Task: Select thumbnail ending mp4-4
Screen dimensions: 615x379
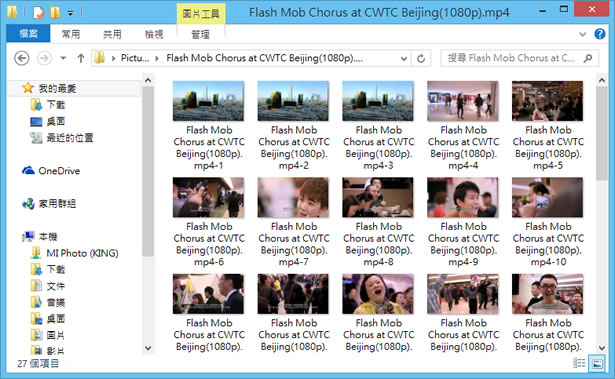Action: [462, 101]
